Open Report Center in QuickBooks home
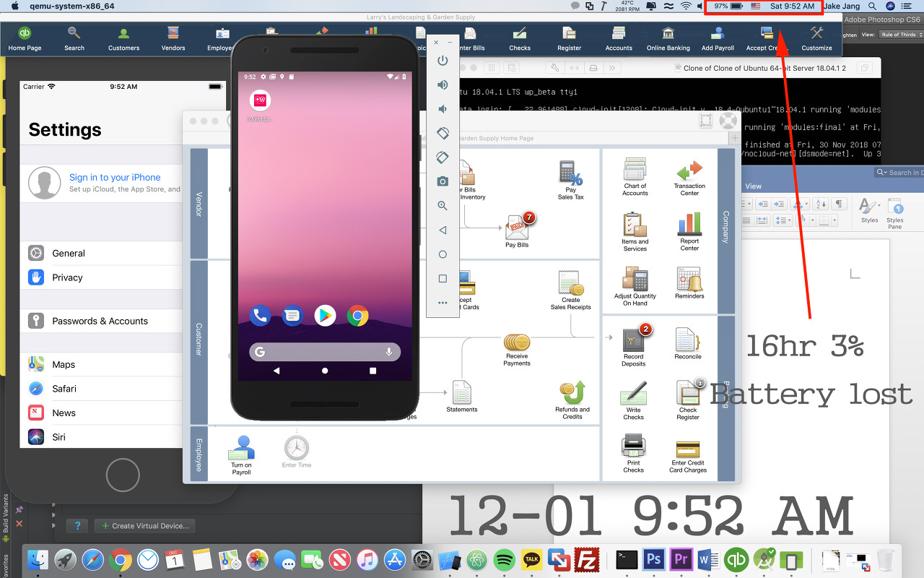This screenshot has height=578, width=924. [689, 232]
